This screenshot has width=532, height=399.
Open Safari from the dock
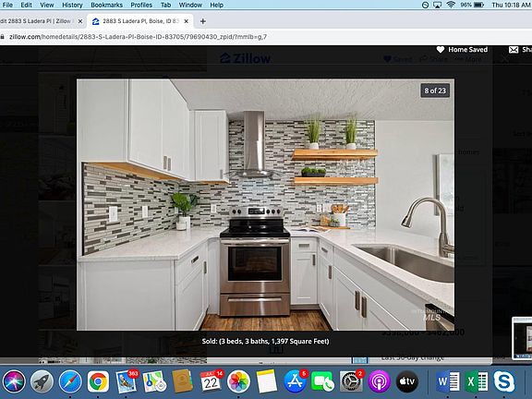coord(70,381)
